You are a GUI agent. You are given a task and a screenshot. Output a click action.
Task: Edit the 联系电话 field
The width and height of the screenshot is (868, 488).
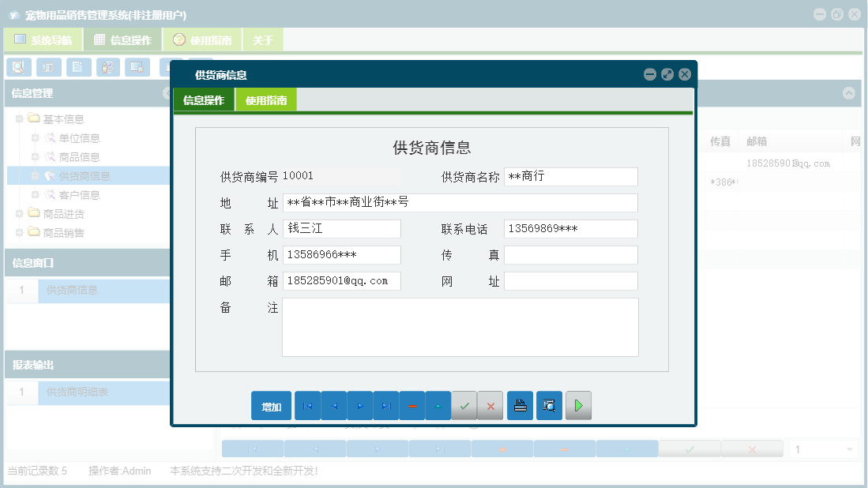(x=571, y=228)
